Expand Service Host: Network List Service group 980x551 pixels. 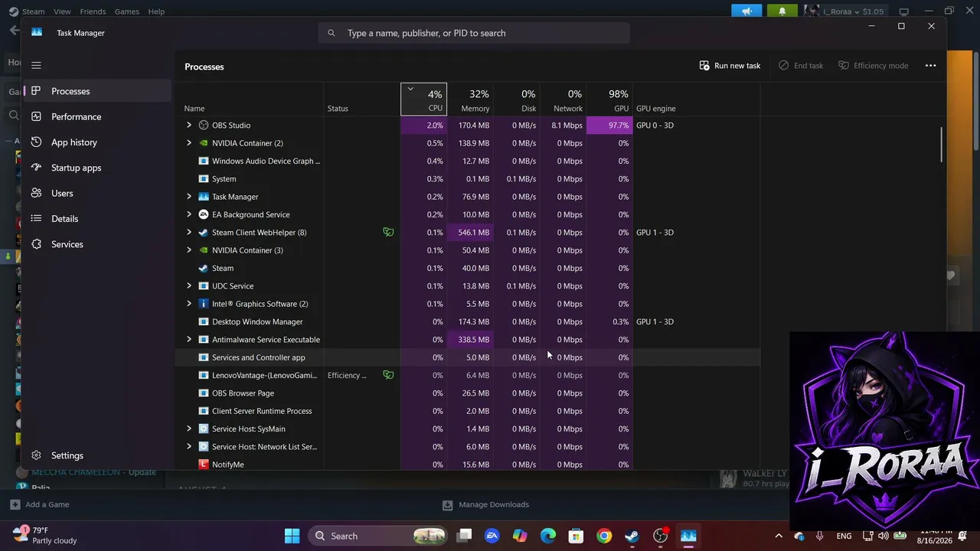click(189, 447)
